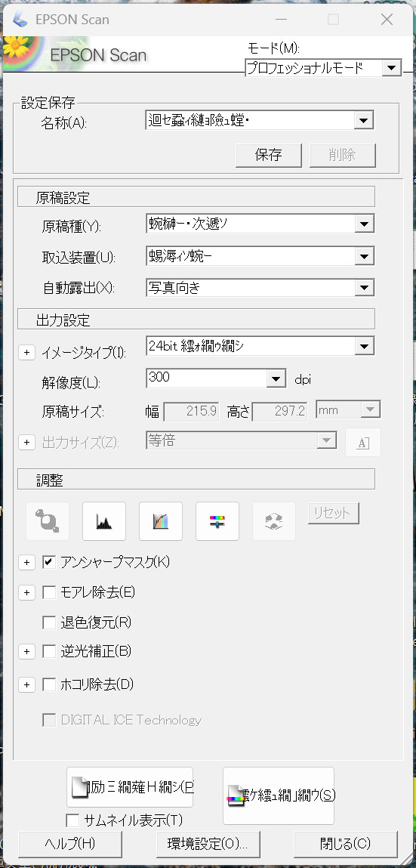Click the 300 resolution value field
The width and height of the screenshot is (416, 868).
tap(206, 378)
